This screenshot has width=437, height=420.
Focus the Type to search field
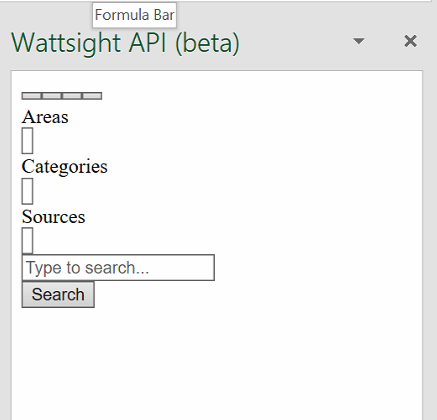[x=118, y=268]
